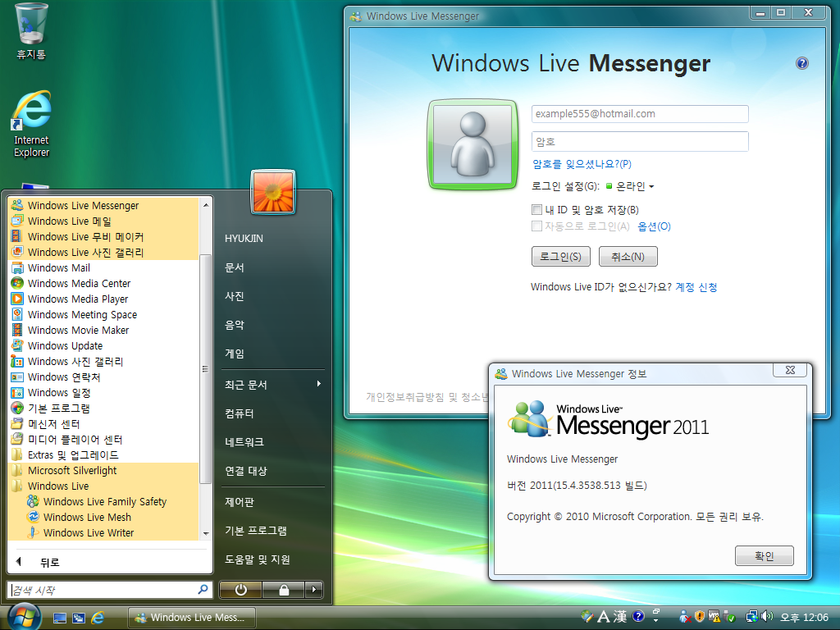840x630 pixels.
Task: Open shutdown options arrow next to lock
Action: click(x=314, y=590)
